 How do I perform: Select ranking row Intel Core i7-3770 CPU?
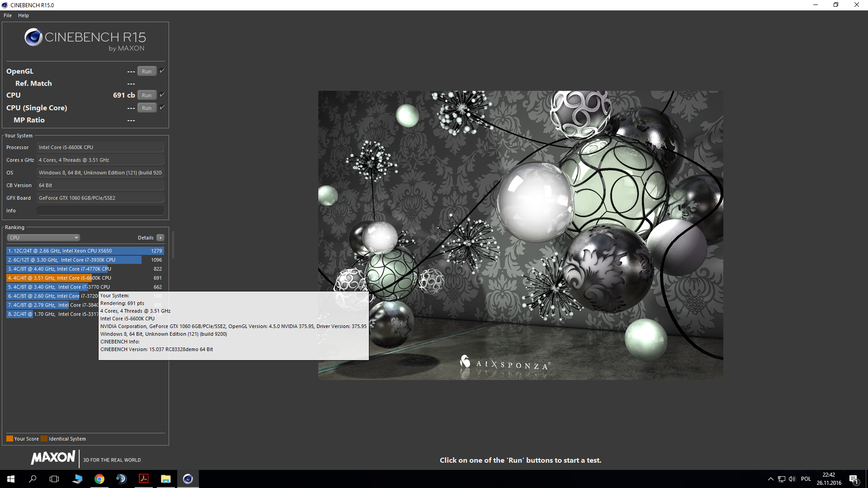(x=85, y=287)
